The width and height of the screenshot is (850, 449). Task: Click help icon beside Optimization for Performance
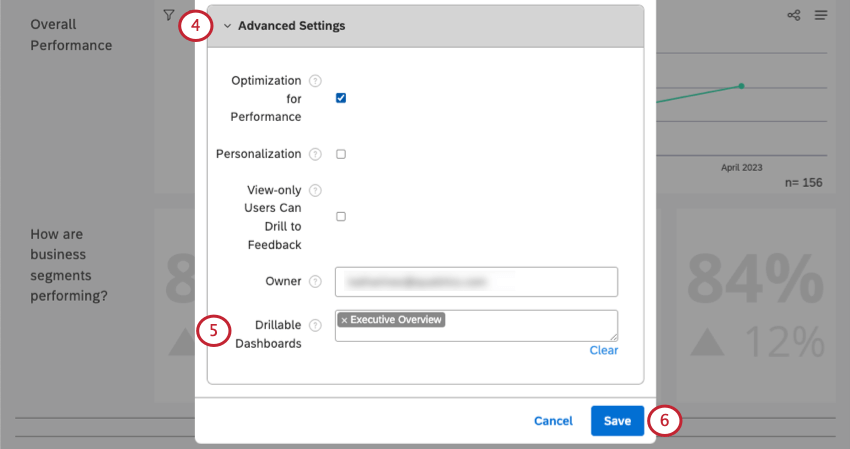click(x=315, y=80)
